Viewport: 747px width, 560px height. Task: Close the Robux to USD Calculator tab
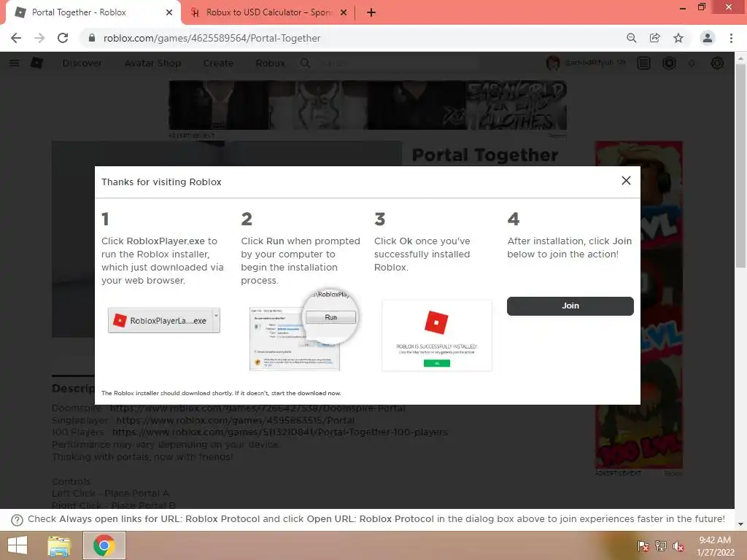[x=344, y=12]
